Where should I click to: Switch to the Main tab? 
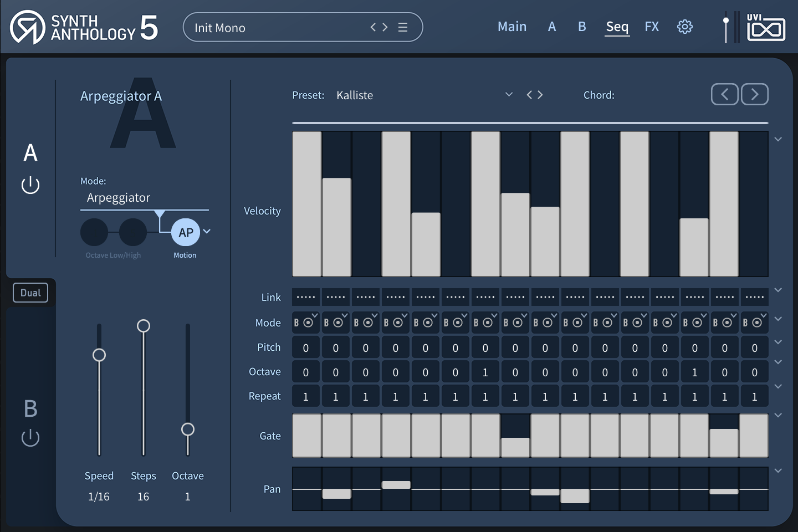512,27
